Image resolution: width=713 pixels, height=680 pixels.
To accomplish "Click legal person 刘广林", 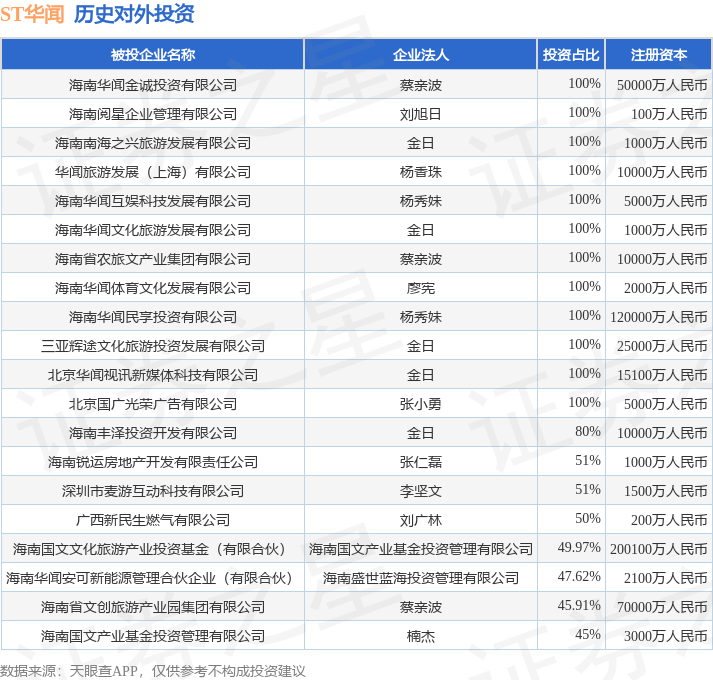I will pos(421,520).
